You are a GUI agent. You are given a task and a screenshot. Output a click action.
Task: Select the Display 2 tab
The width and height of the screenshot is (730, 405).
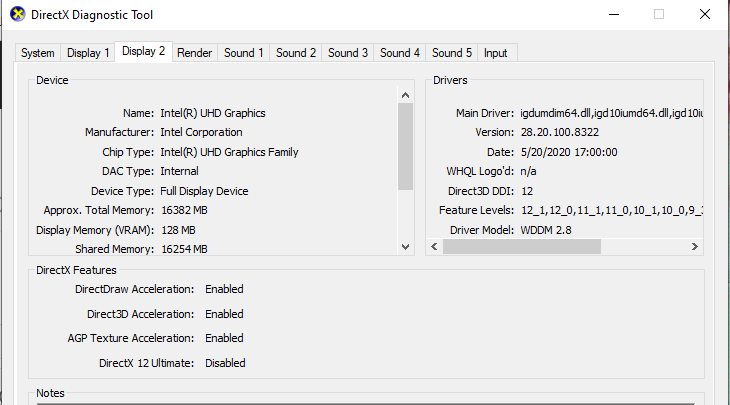click(143, 51)
